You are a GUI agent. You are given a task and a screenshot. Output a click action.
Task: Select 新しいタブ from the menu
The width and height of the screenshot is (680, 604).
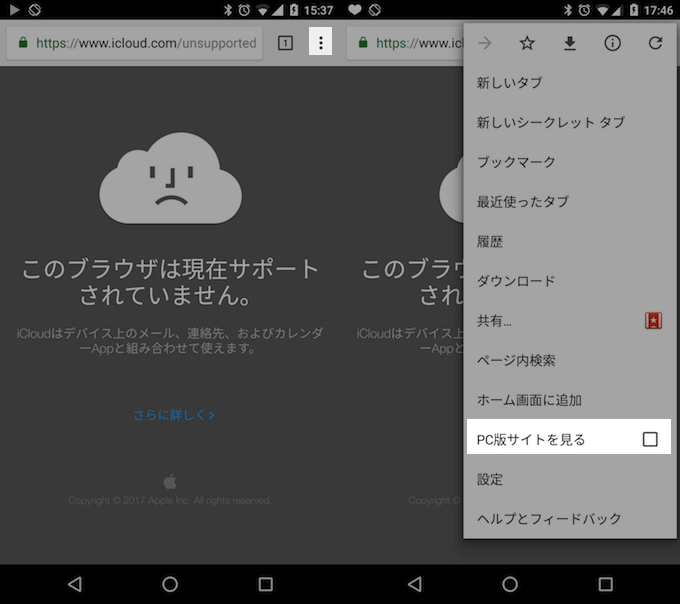coord(509,83)
